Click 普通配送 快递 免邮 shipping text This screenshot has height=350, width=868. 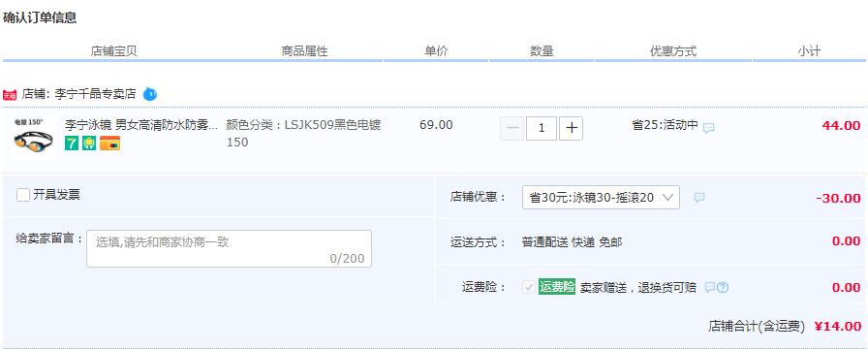coord(572,242)
